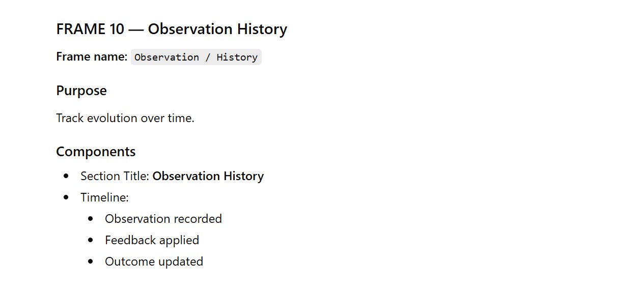The height and width of the screenshot is (289, 644).
Task: Click the bullet next to "Observation recorded"
Action: point(91,219)
